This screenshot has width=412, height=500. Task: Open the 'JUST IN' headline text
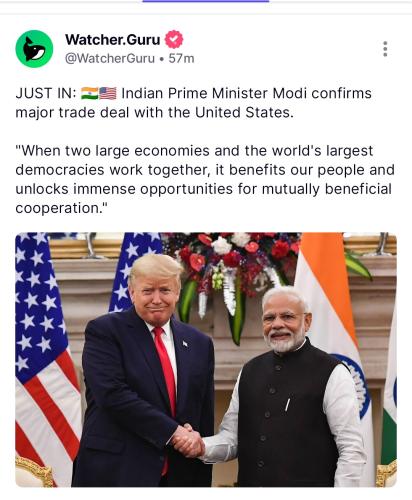point(193,103)
